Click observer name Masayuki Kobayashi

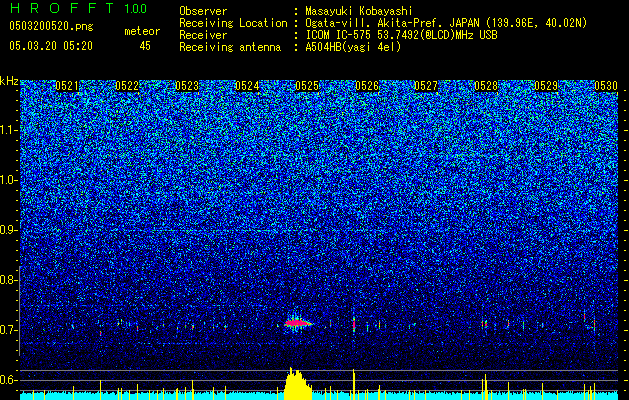(359, 11)
